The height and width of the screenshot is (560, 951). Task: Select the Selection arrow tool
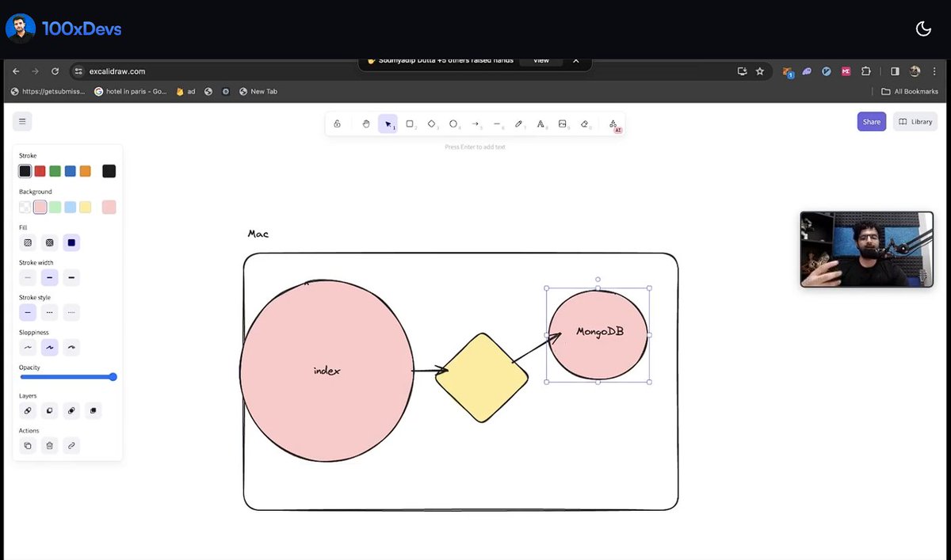(388, 124)
